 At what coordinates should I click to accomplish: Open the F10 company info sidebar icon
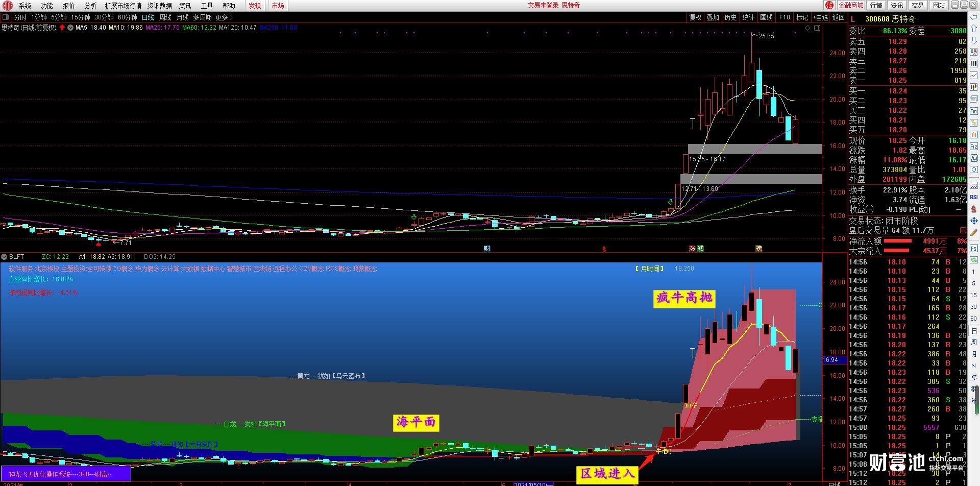pos(974,111)
